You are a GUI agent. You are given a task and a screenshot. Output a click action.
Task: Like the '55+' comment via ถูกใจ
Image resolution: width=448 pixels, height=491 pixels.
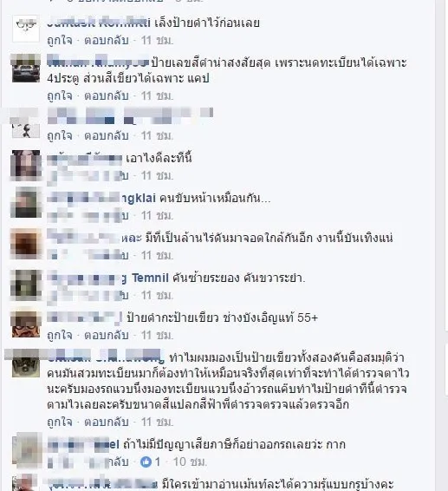click(60, 336)
